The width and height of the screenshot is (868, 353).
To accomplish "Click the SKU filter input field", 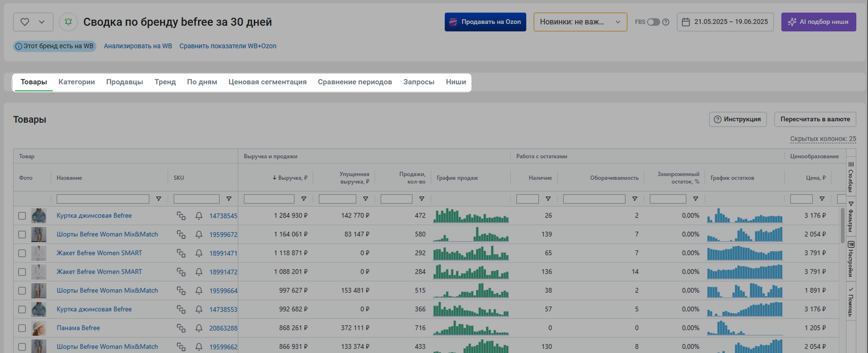I will 196,199.
